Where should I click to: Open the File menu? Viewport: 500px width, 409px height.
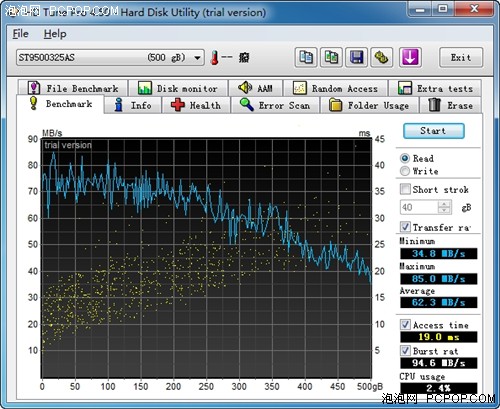click(20, 34)
